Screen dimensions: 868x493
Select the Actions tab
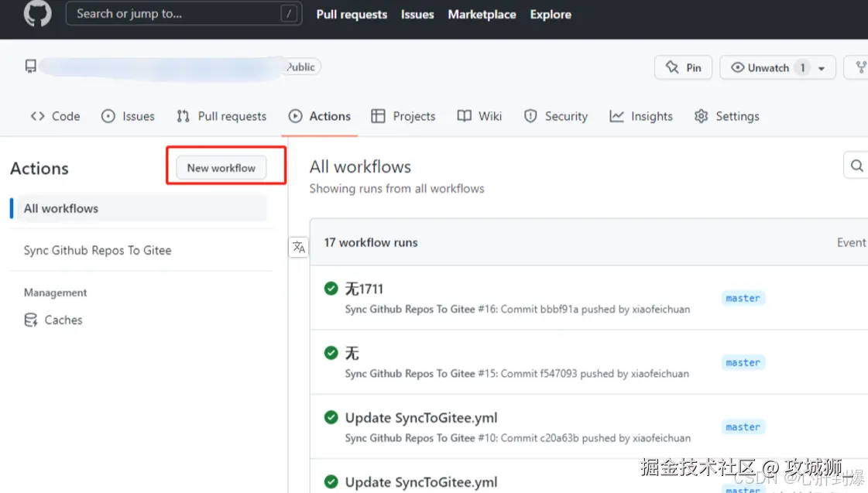[x=320, y=116]
